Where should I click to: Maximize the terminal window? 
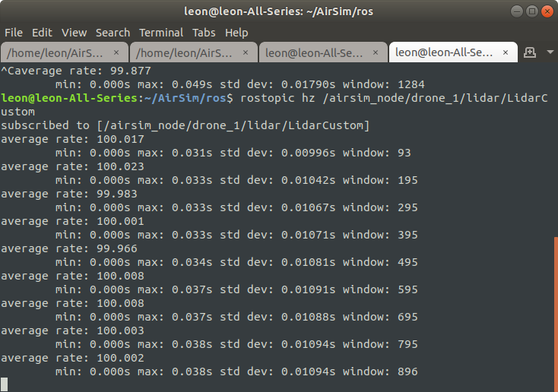[x=531, y=11]
